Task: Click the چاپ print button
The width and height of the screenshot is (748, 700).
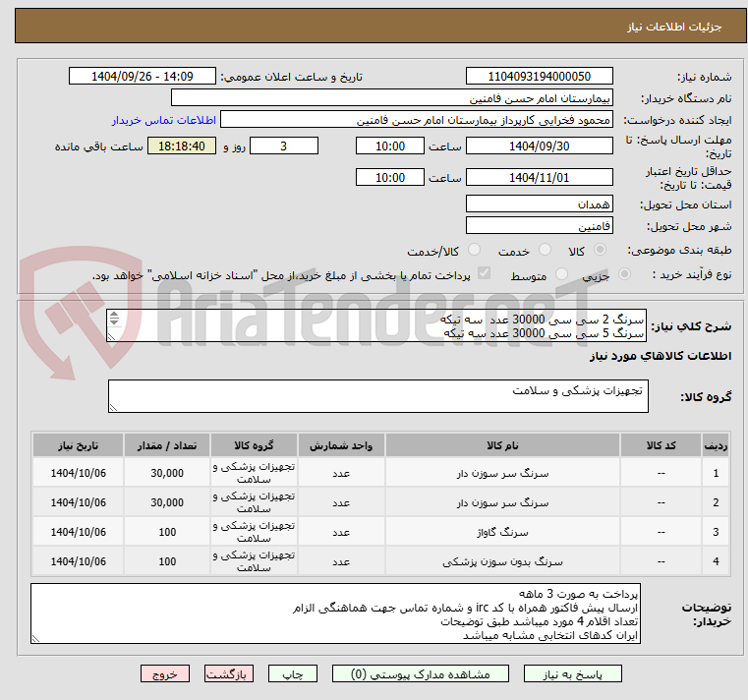Action: tap(293, 673)
